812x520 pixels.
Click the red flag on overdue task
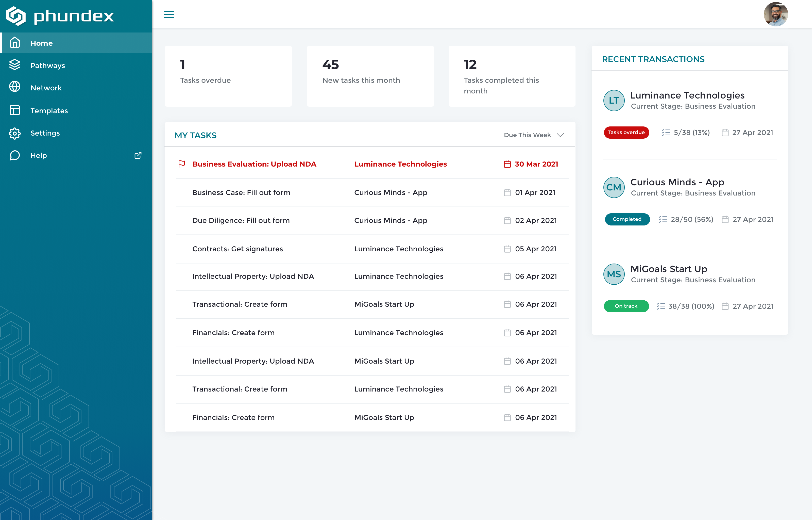(x=181, y=164)
